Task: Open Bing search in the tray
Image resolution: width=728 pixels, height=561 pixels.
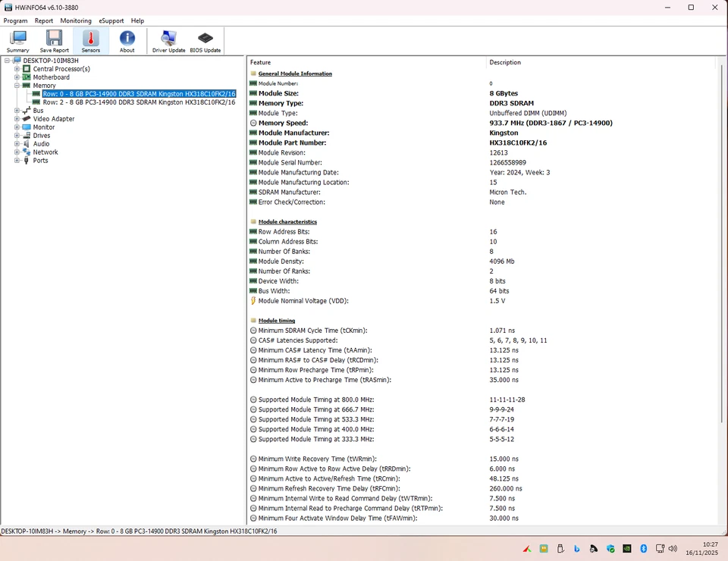Action: click(576, 547)
